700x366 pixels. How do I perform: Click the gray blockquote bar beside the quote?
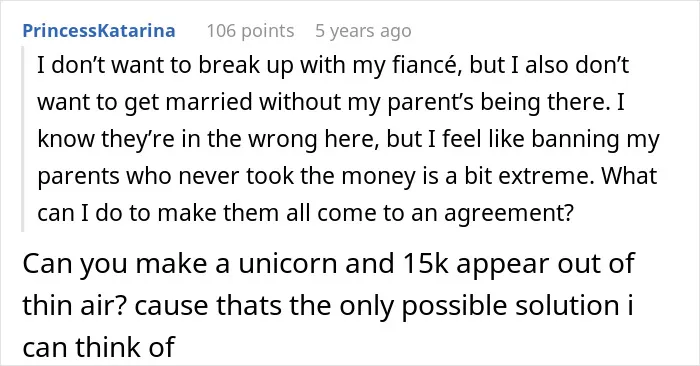tap(22, 138)
